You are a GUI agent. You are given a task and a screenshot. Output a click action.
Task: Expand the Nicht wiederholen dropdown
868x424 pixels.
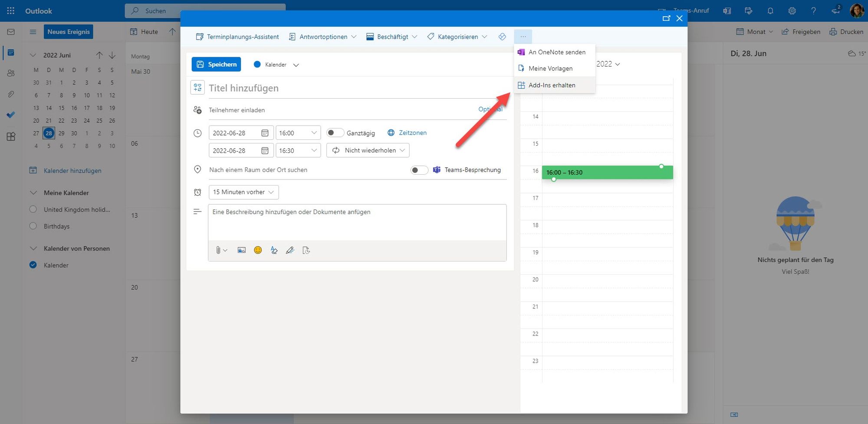[368, 150]
